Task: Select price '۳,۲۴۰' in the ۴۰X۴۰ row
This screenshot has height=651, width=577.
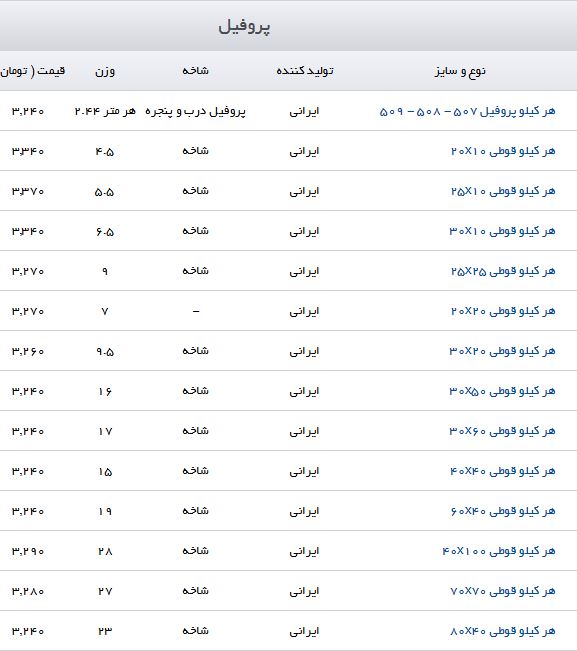Action: point(27,471)
